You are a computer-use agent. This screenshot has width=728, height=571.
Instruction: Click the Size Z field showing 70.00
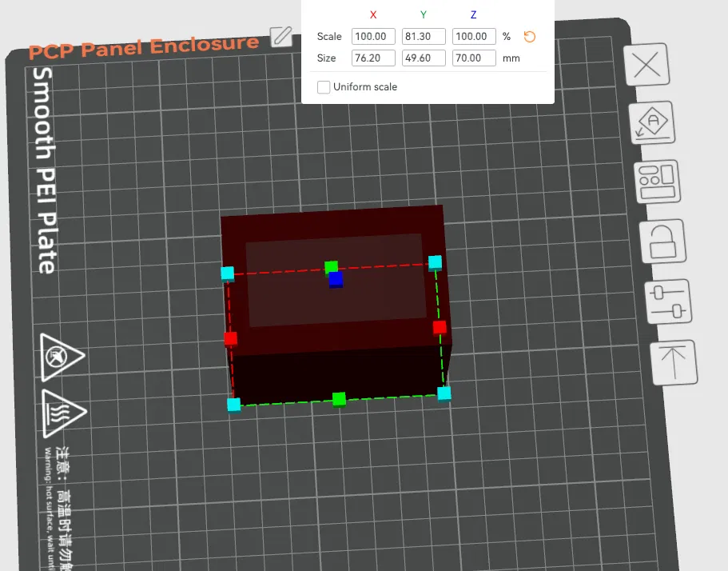click(x=474, y=58)
